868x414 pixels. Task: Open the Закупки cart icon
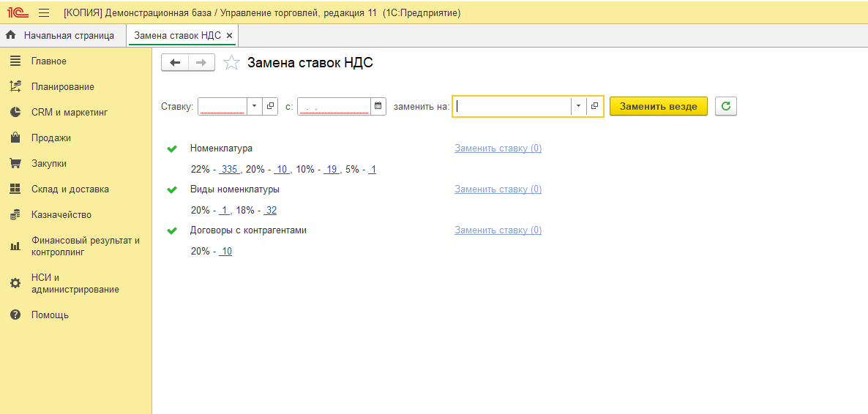point(15,163)
